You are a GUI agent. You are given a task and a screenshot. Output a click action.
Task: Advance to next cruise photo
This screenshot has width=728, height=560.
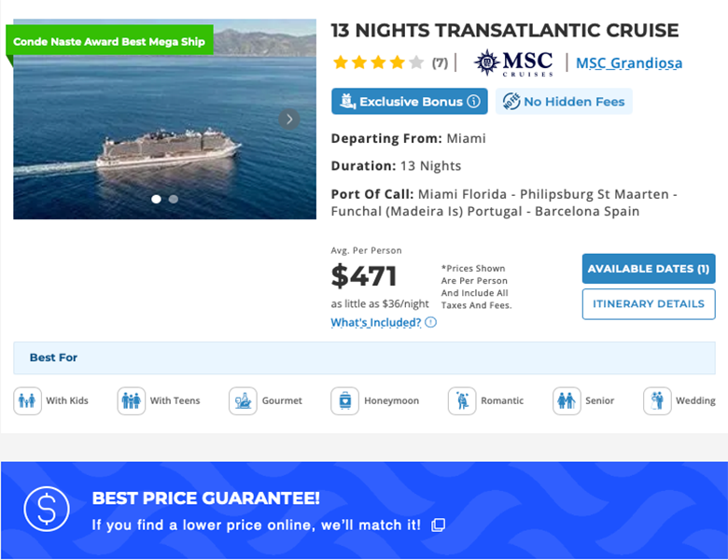pyautogui.click(x=289, y=119)
